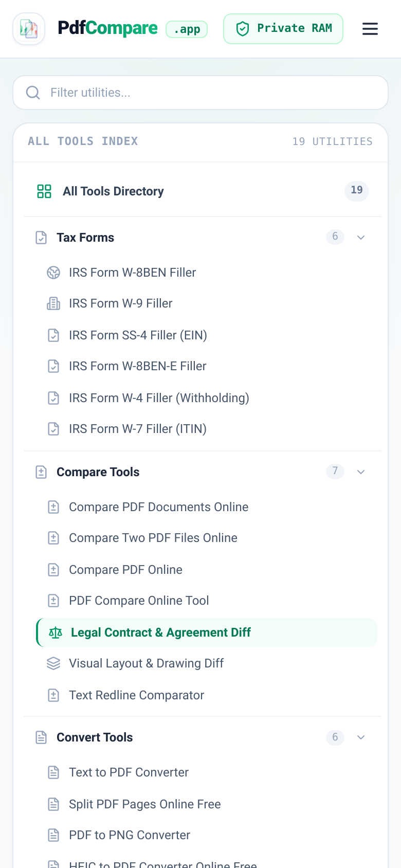Click the 6 count badge on Tax Forms
This screenshot has height=868, width=401.
[335, 237]
